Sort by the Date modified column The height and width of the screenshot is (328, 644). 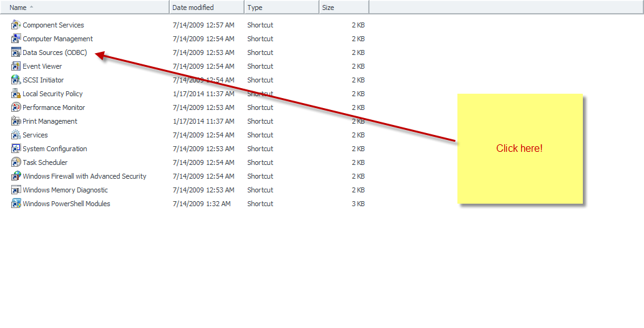pyautogui.click(x=193, y=7)
